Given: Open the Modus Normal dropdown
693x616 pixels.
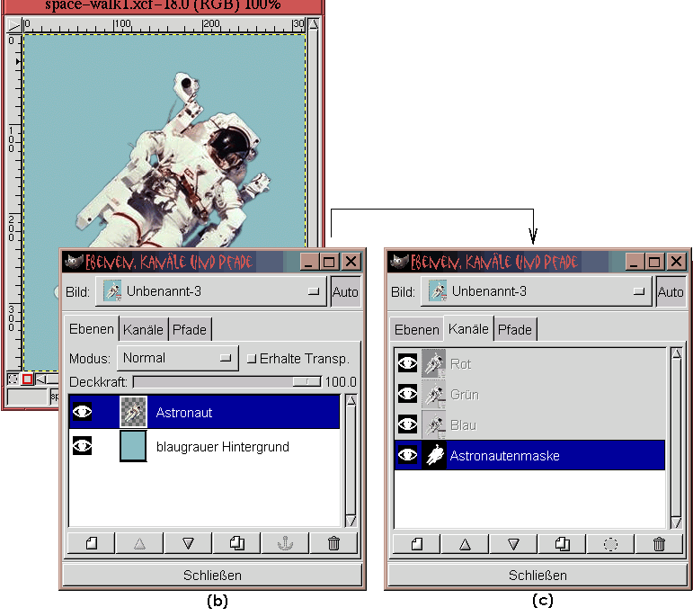Looking at the screenshot, I should [x=178, y=358].
